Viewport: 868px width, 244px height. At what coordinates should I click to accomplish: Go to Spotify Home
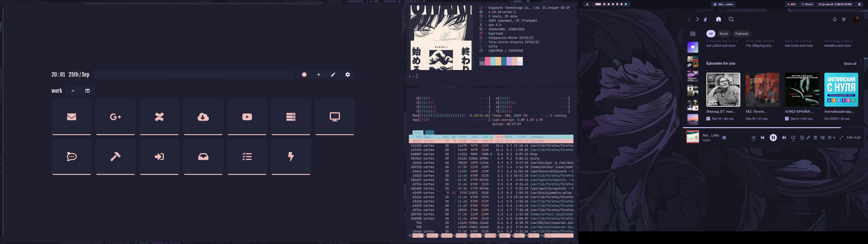point(718,20)
